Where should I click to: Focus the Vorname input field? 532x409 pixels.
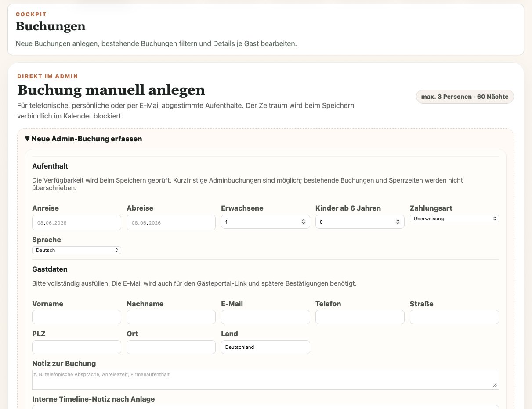76,317
